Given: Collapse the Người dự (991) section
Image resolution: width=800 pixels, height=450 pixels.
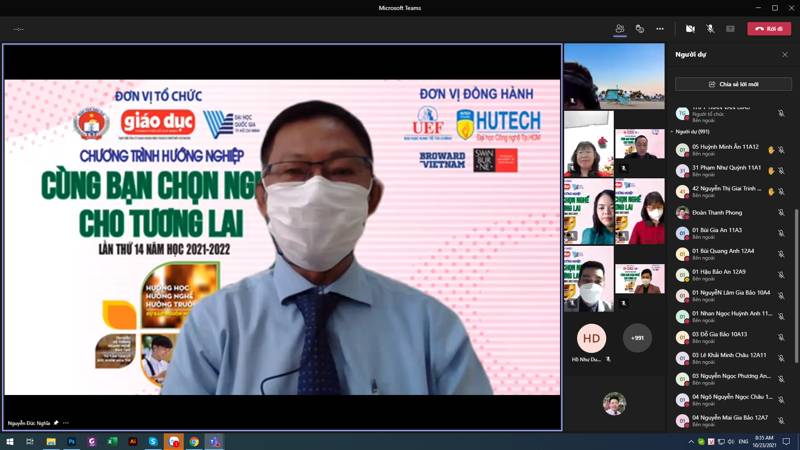Looking at the screenshot, I should pyautogui.click(x=673, y=131).
